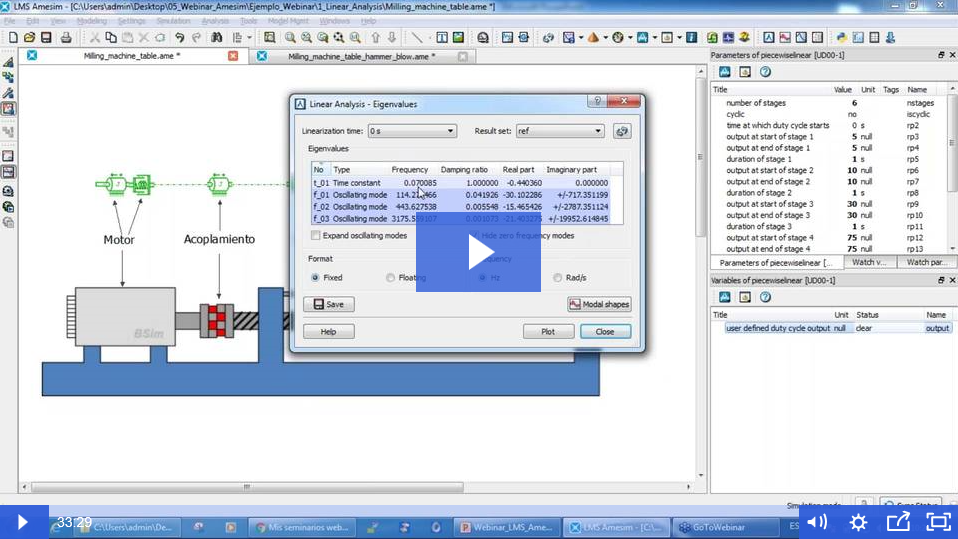
Task: Click the binoculars Find icon
Action: (x=216, y=37)
